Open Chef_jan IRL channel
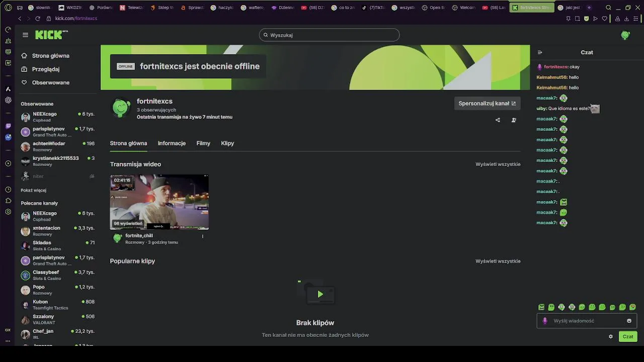The image size is (644, 362). [x=57, y=334]
